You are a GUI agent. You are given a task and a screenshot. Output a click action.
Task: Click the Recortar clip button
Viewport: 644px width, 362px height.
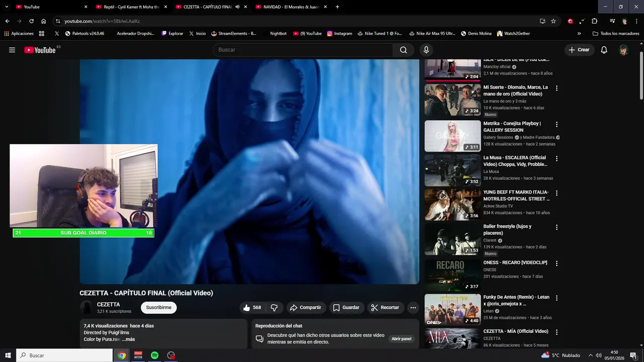[x=385, y=308]
